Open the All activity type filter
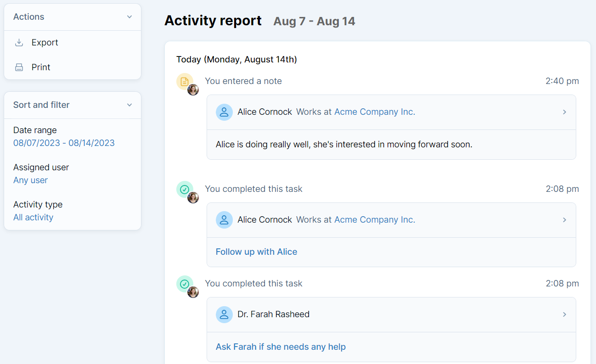This screenshot has height=364, width=596. (33, 217)
